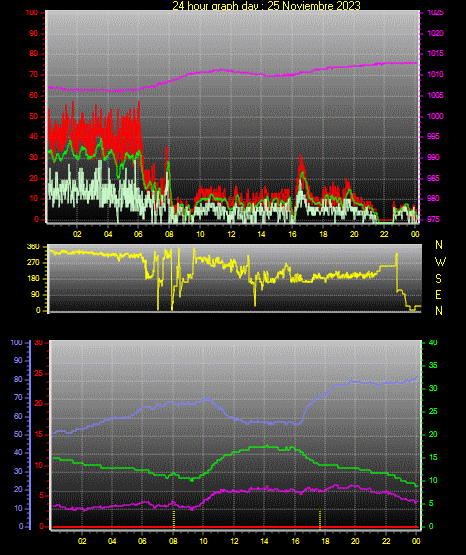Click the W compass direction label
Screen dimensions: 466x555
click(440, 262)
